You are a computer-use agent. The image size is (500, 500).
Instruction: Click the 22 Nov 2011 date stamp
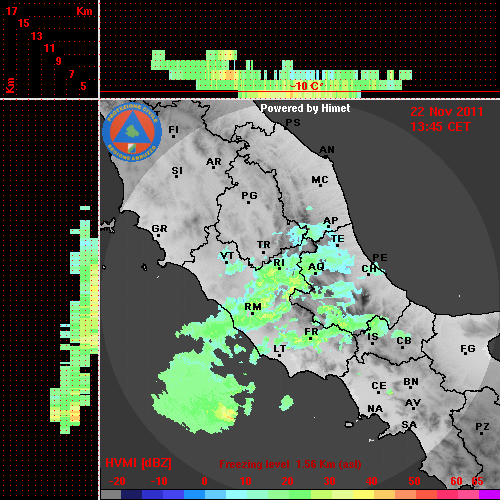tap(447, 112)
